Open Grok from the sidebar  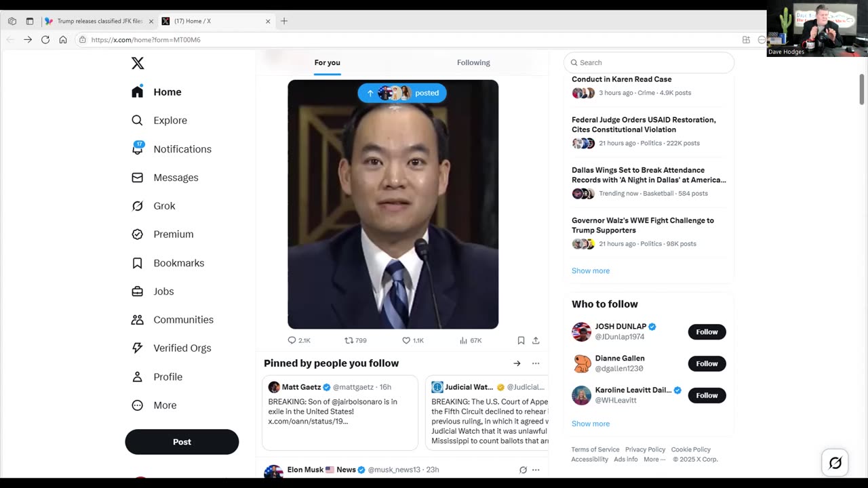tap(153, 206)
